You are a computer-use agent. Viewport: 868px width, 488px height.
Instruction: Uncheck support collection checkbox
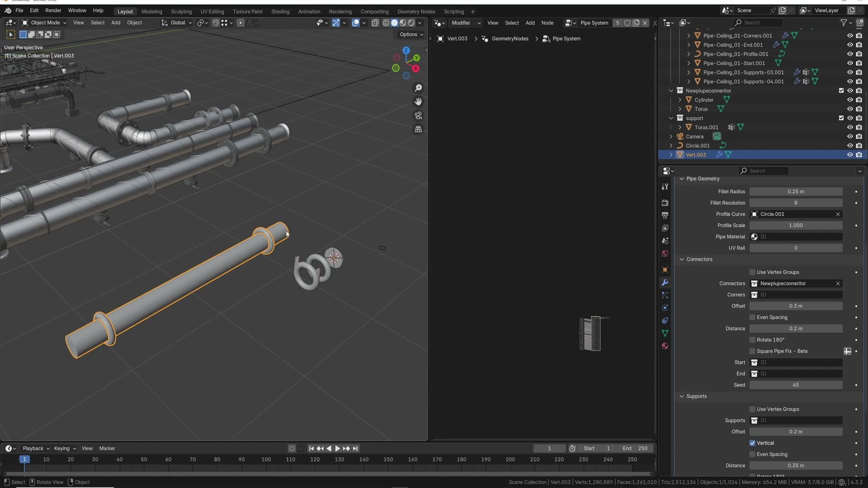click(x=841, y=118)
